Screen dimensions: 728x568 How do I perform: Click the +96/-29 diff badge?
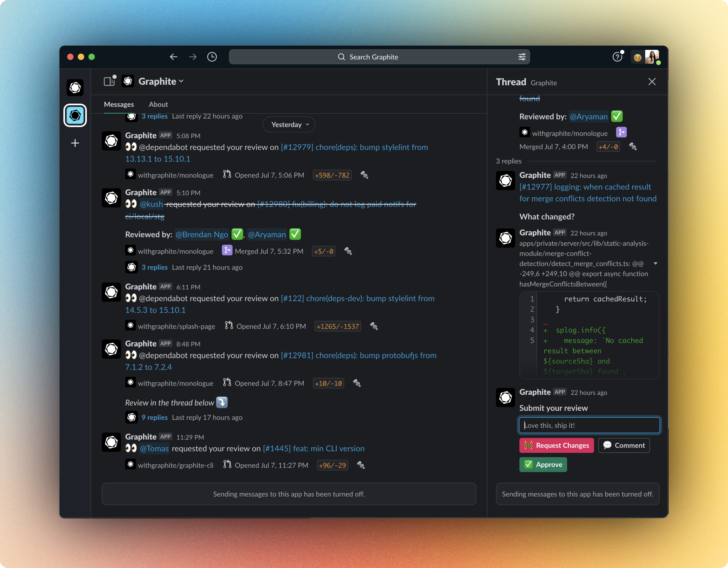[x=332, y=465]
